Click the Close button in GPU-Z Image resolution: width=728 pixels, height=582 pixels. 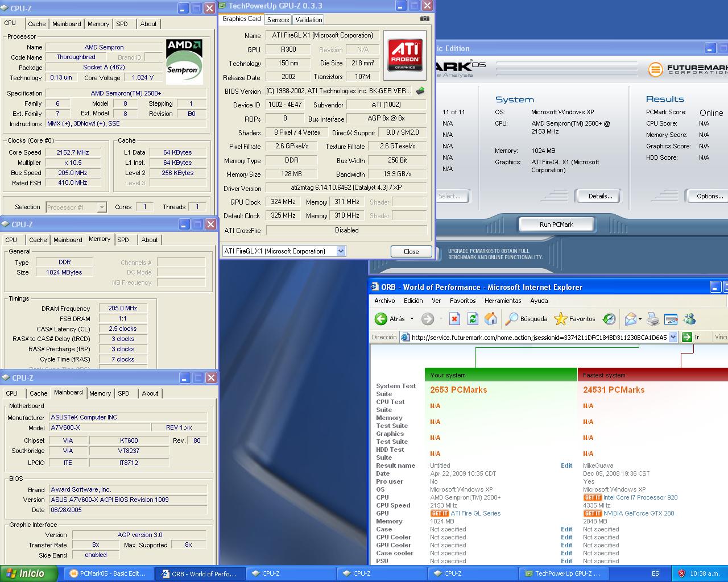411,251
